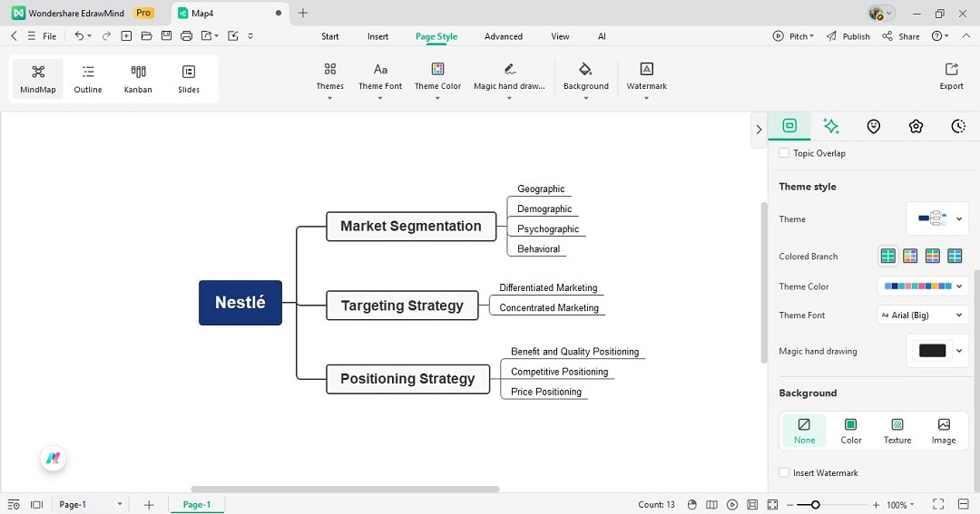This screenshot has width=980, height=514.
Task: Enable the Topic Overlap checkbox
Action: 784,153
